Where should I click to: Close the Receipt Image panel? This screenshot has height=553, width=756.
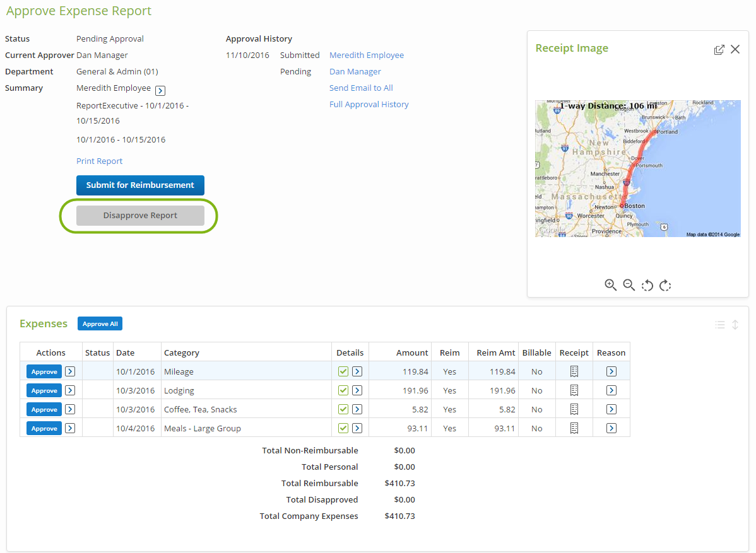coord(735,49)
